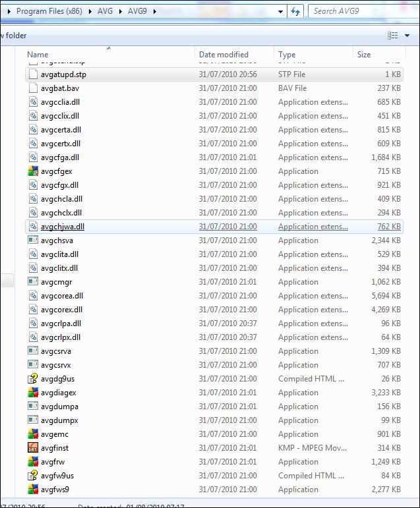Click the avgcsrvx application icon
Viewport: 420px width, 508px height.
(x=33, y=365)
